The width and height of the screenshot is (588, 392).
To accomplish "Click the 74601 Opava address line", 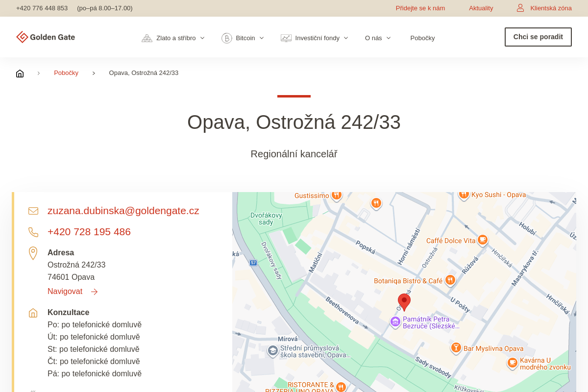I will tap(71, 277).
